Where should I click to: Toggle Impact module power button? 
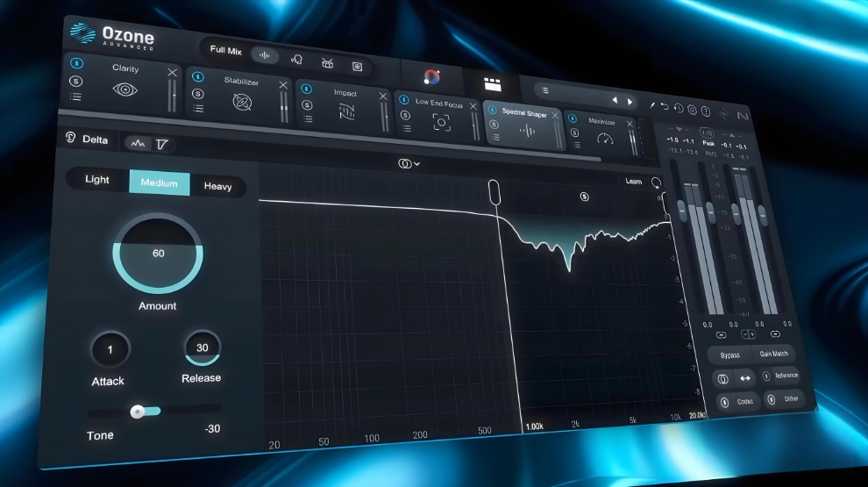click(x=307, y=90)
